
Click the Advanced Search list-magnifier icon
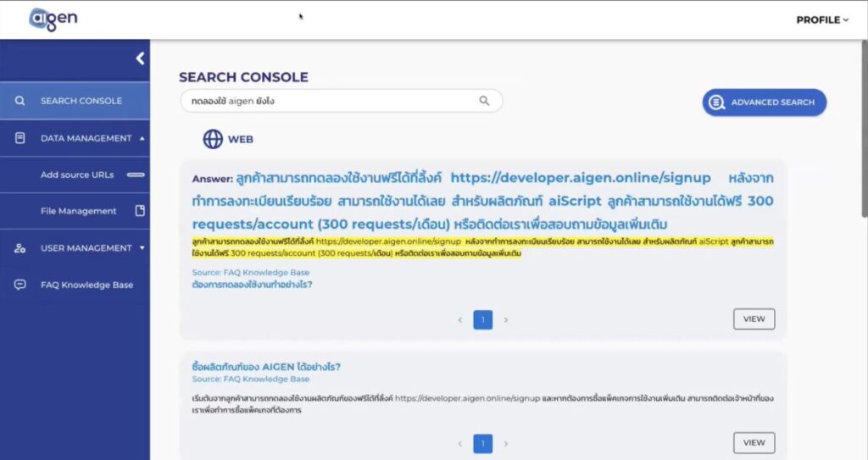pos(716,103)
